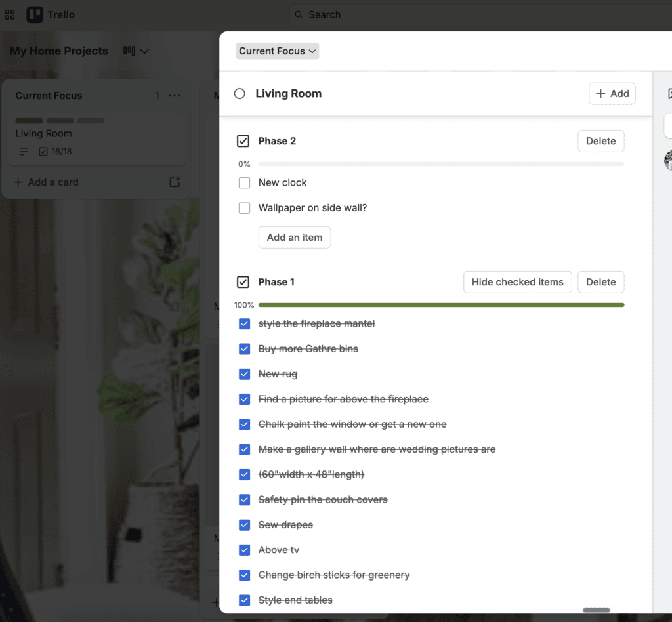This screenshot has height=622, width=672.
Task: Uncheck the 60"width x 48"length item
Action: click(244, 474)
